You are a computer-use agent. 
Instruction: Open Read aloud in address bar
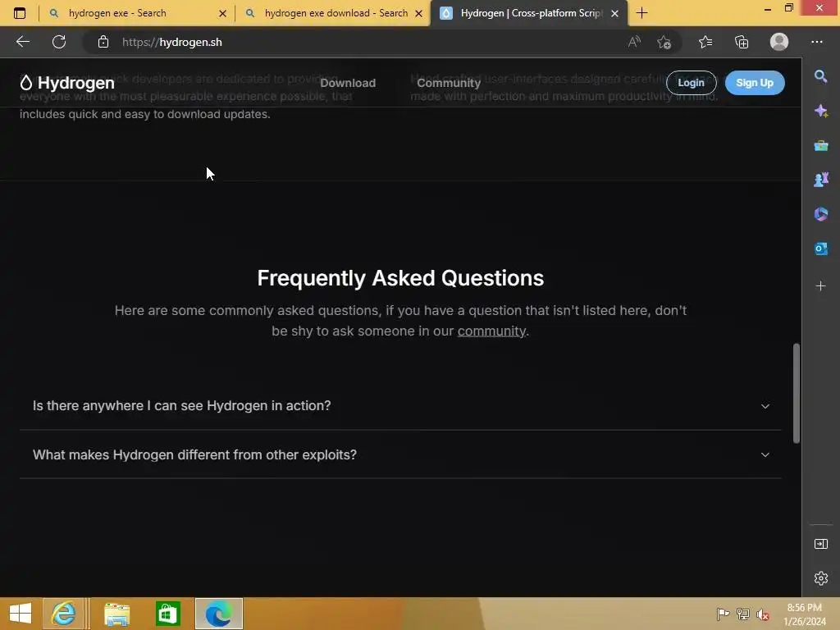click(634, 42)
